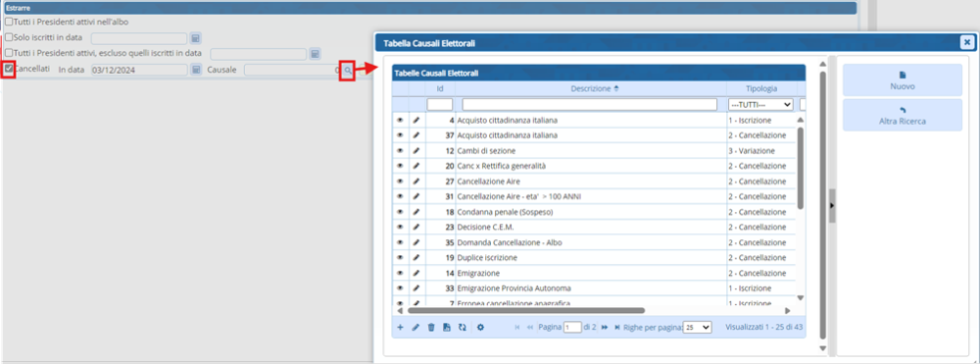Expand the Righe per pagina dropdown
The height and width of the screenshot is (364, 980).
point(698,327)
